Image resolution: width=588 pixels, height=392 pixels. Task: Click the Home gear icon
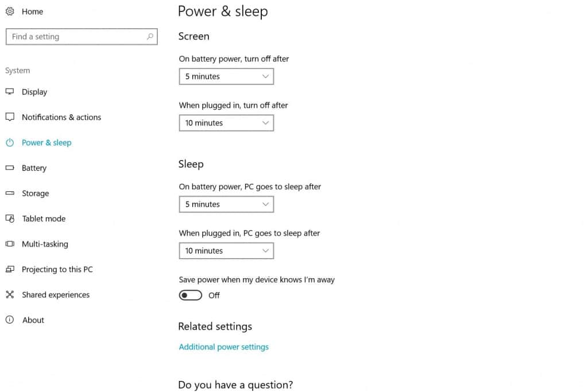tap(10, 11)
